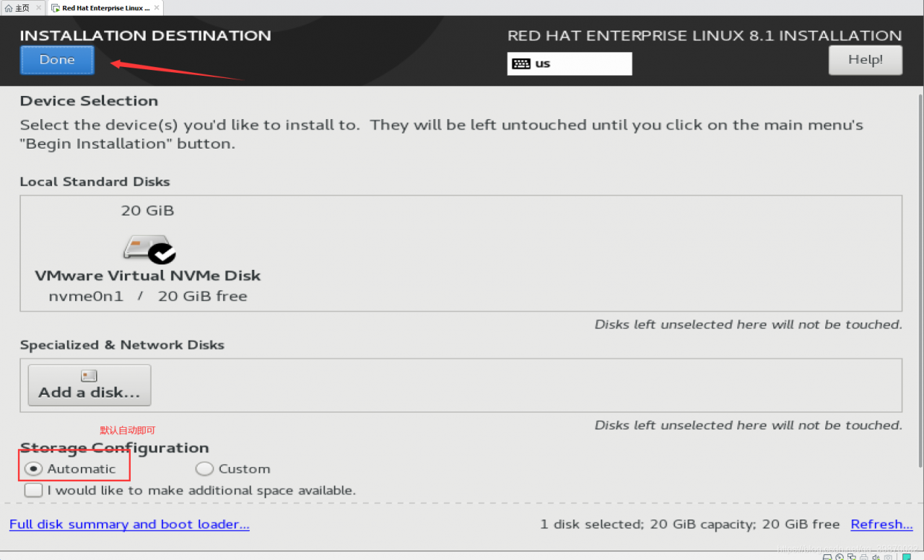Viewport: 924px width, 560px height.
Task: Click the printer status icon
Action: 864,557
